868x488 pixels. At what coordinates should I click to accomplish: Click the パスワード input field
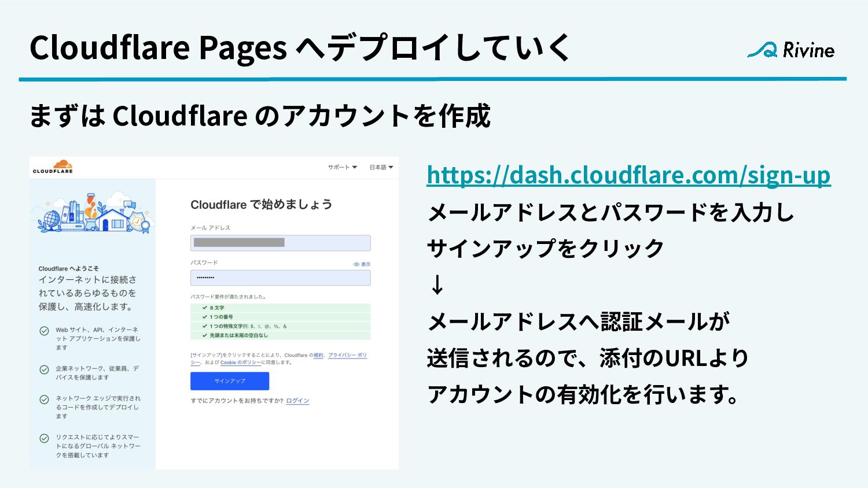281,278
